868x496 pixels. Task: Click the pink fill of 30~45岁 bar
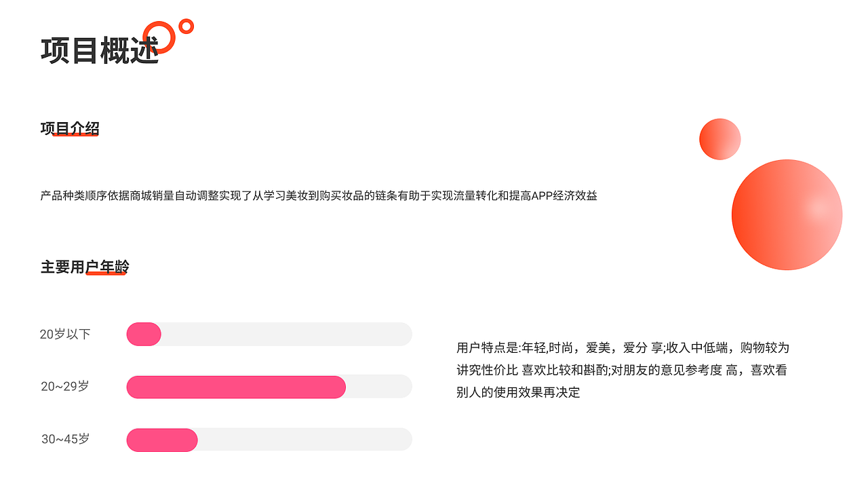click(162, 440)
